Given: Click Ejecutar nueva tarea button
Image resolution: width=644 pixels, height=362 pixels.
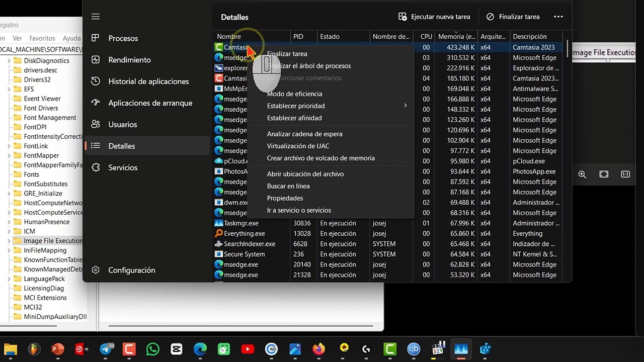Looking at the screenshot, I should tap(434, 17).
